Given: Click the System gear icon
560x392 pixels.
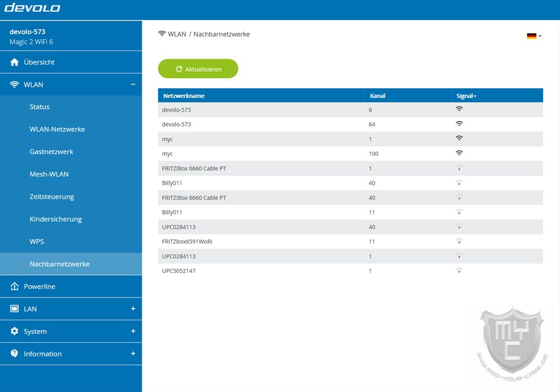Looking at the screenshot, I should [x=15, y=332].
